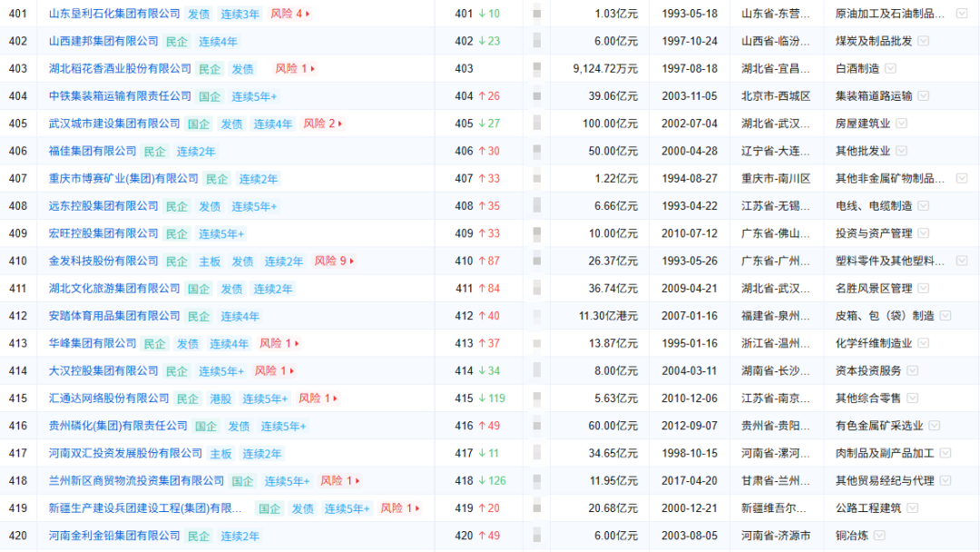Click location cell 北京市-西城区
Screen dimensions: 980x552
click(776, 95)
